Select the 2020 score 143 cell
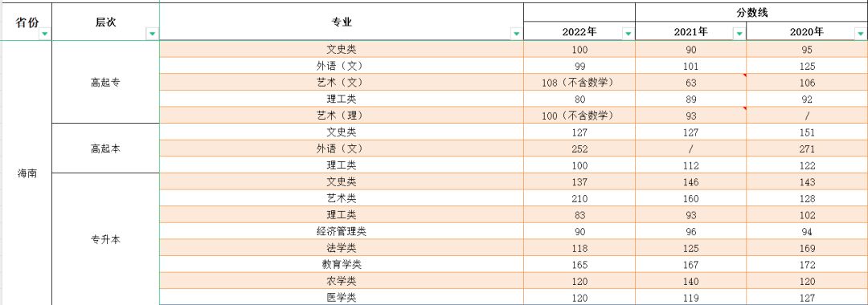Screen dimensions: 868x305 pos(807,181)
